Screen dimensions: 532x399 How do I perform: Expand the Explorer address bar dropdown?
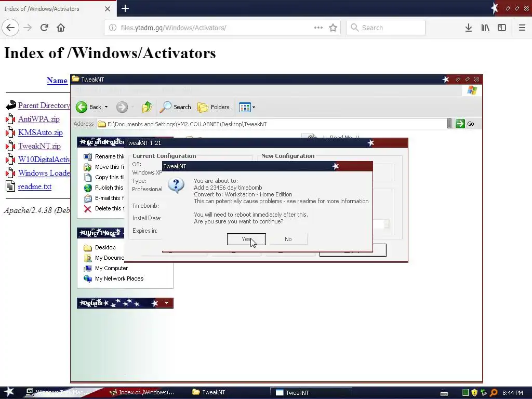449,124
